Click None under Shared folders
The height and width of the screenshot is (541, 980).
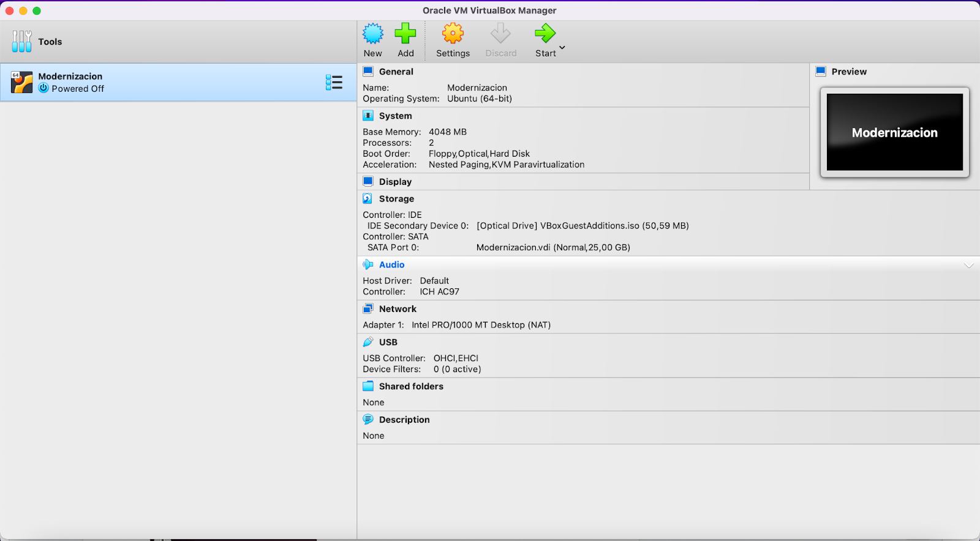pyautogui.click(x=374, y=402)
